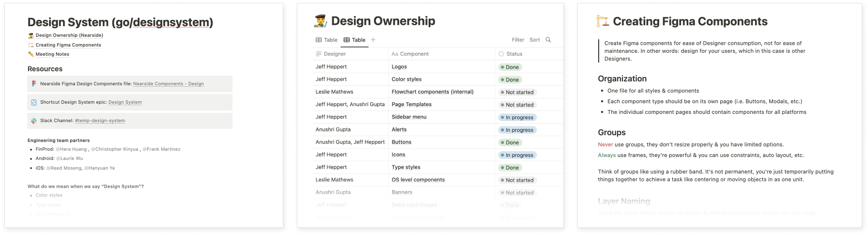868x237 pixels.
Task: Open the Status column header menu
Action: click(514, 54)
